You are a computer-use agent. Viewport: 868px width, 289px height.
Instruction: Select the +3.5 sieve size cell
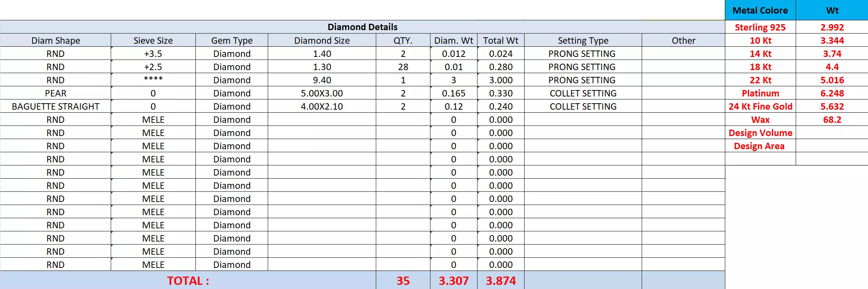click(x=153, y=54)
